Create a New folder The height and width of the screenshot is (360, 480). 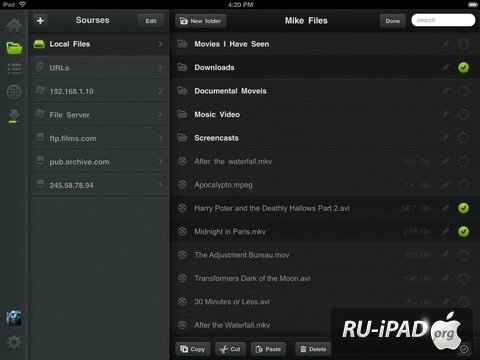tap(201, 21)
